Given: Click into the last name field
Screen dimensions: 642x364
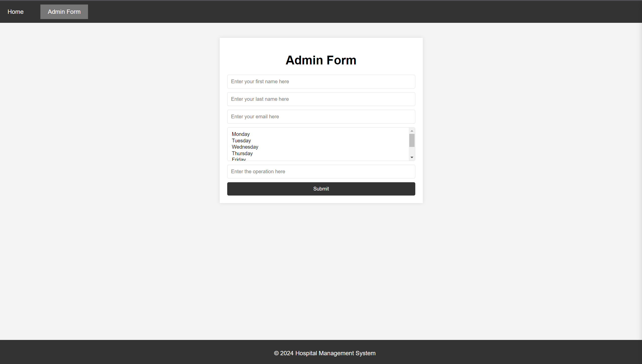Looking at the screenshot, I should (x=321, y=99).
